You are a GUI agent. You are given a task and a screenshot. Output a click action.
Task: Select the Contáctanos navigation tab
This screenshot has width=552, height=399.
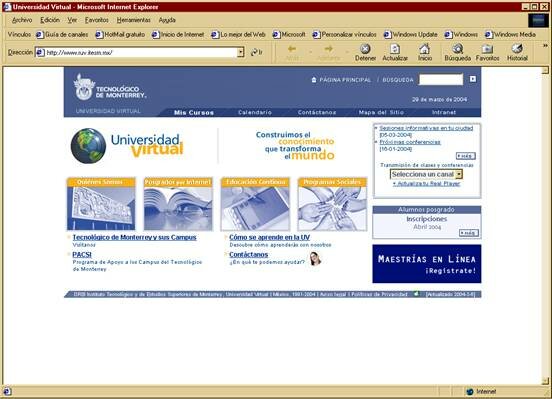coord(317,112)
